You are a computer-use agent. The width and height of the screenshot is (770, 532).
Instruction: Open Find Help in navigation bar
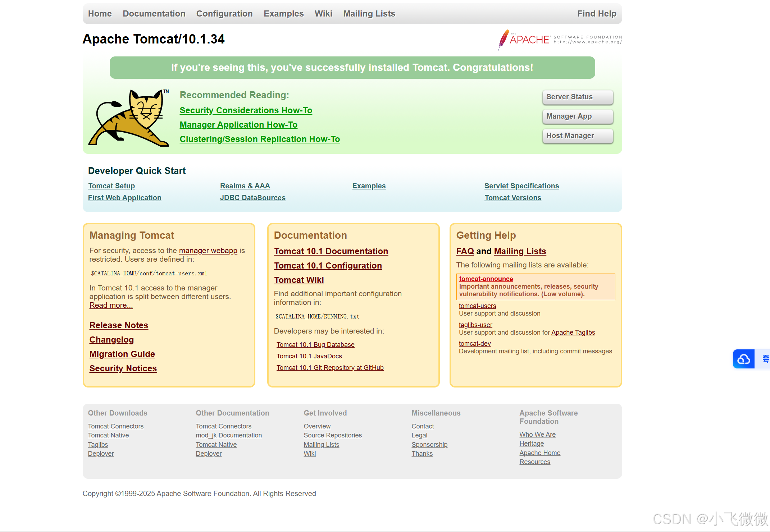pos(597,14)
